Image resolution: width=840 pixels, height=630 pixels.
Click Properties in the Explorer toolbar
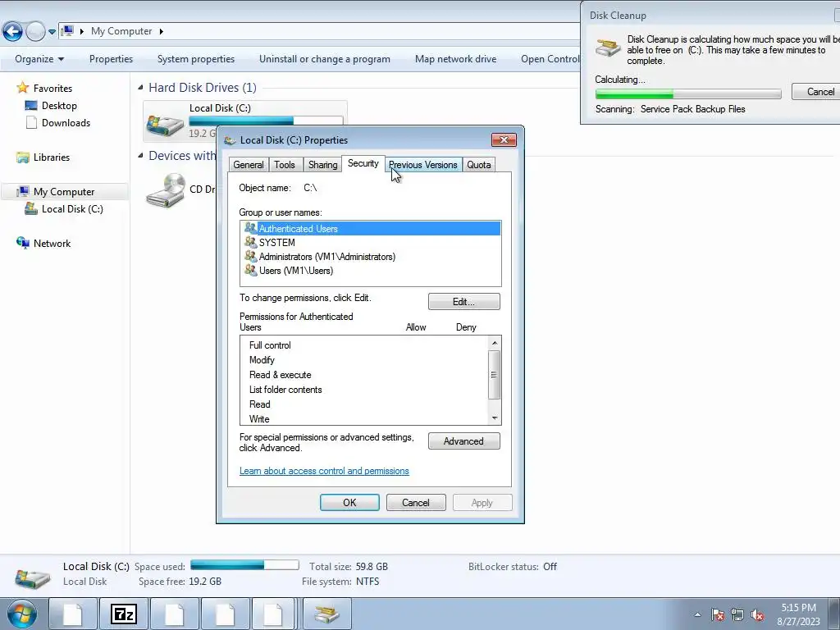111,59
